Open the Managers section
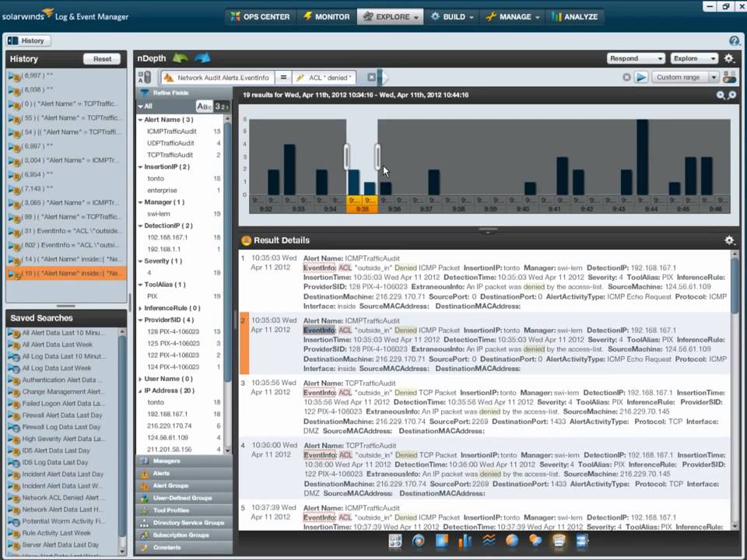This screenshot has width=747, height=560. 184,461
